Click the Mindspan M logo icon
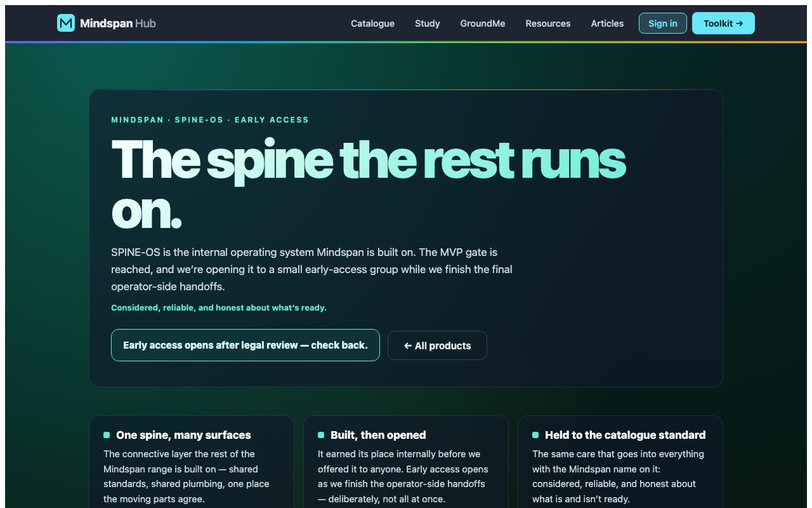Screen dimensions: 812x508 [66, 23]
